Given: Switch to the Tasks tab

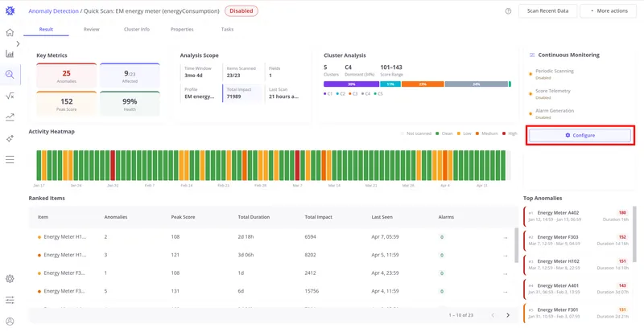Looking at the screenshot, I should pos(227,30).
